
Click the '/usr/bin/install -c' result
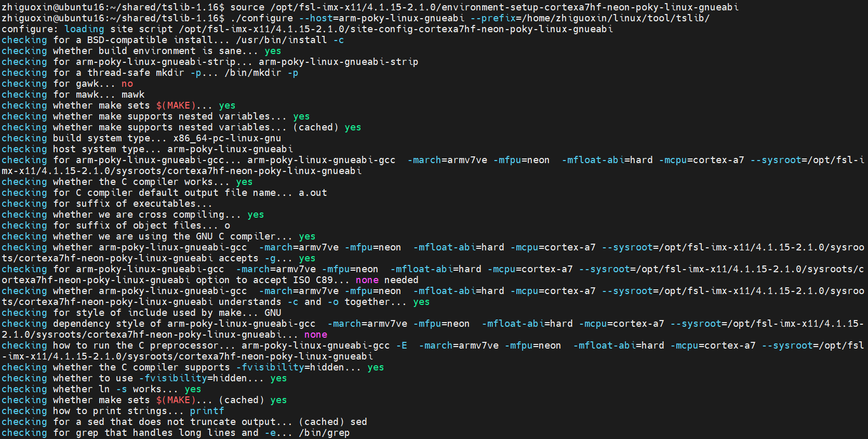(290, 40)
